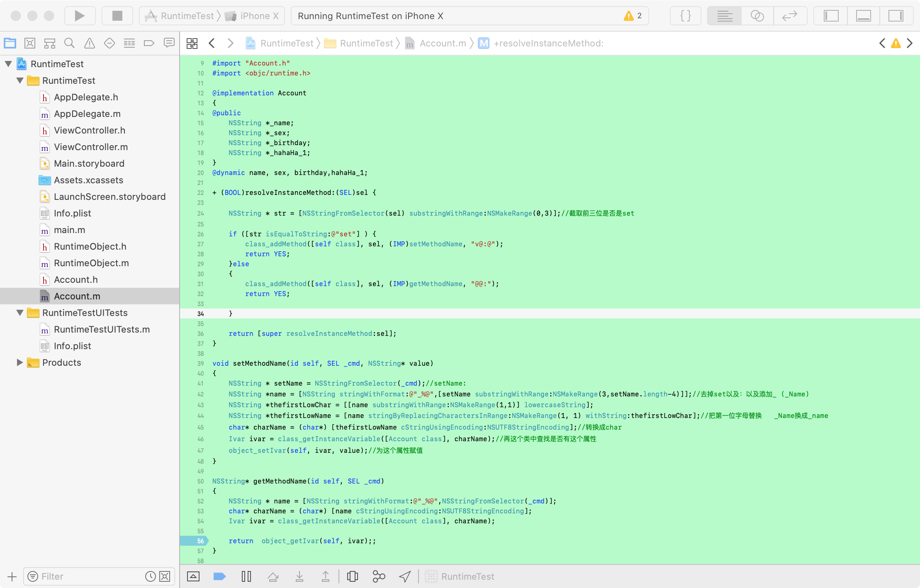
Task: Click the Step Out button
Action: click(x=326, y=576)
